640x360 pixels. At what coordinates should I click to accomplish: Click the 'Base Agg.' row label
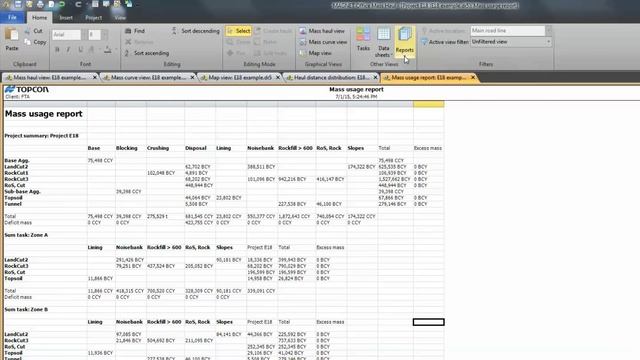coord(17,160)
